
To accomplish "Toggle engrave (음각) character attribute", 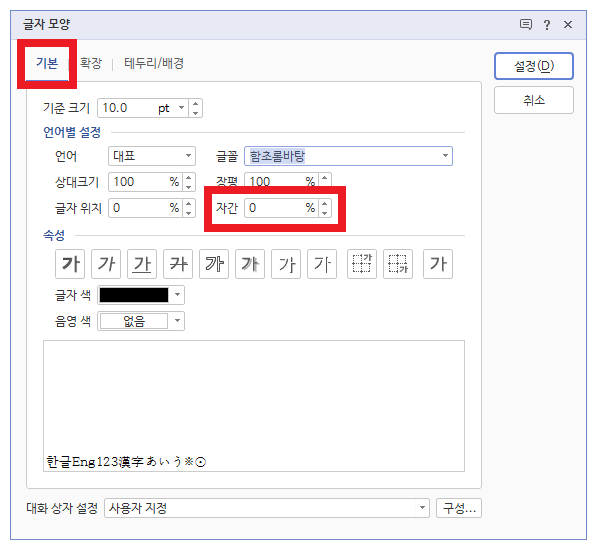I will (322, 264).
